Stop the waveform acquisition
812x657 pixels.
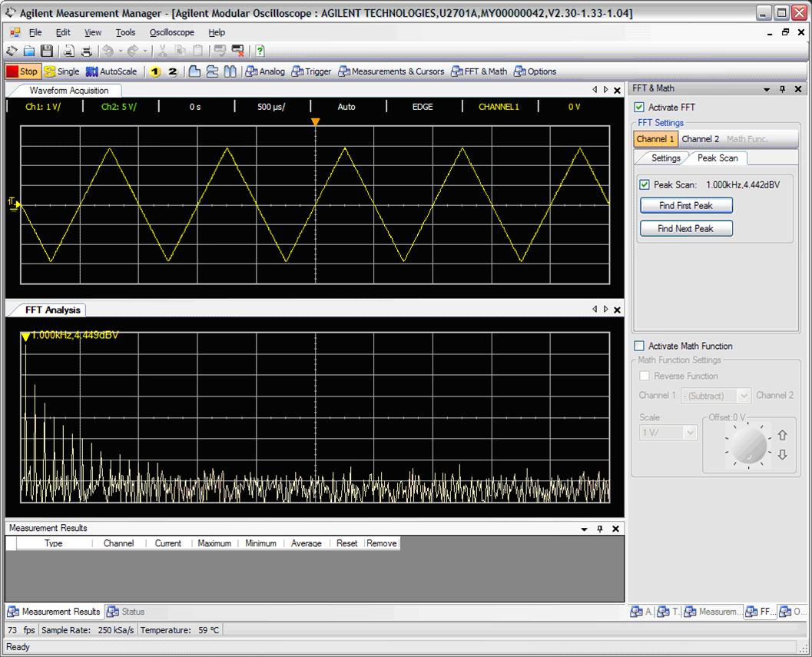pyautogui.click(x=22, y=71)
